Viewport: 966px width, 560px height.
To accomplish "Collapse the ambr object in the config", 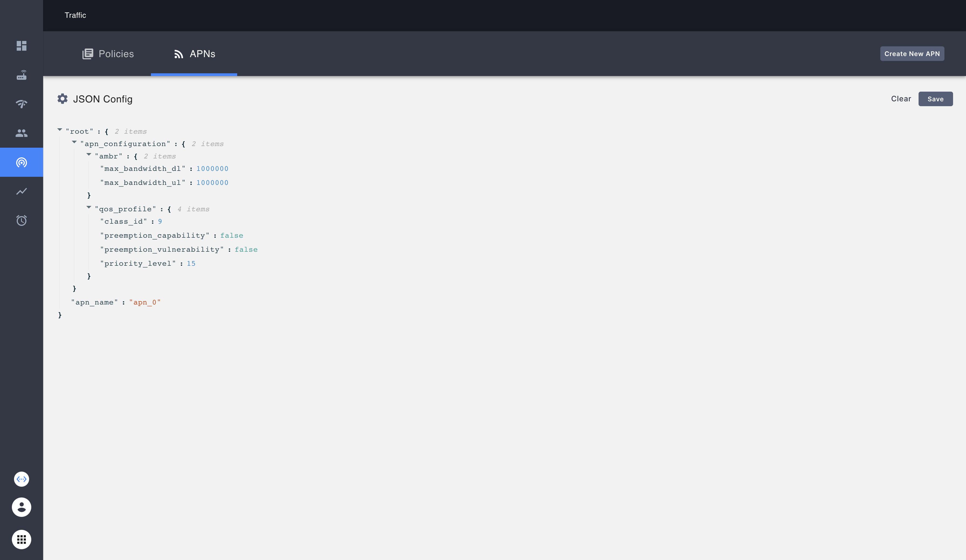I will pyautogui.click(x=89, y=154).
